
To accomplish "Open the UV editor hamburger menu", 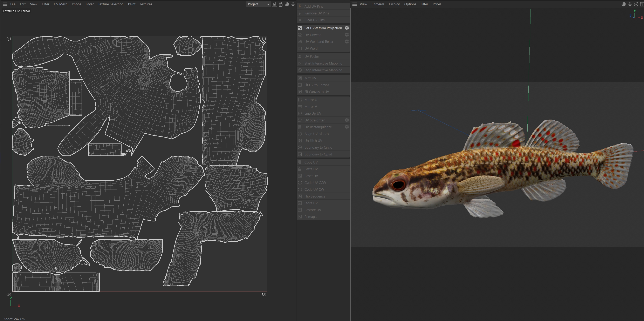I will click(x=5, y=4).
